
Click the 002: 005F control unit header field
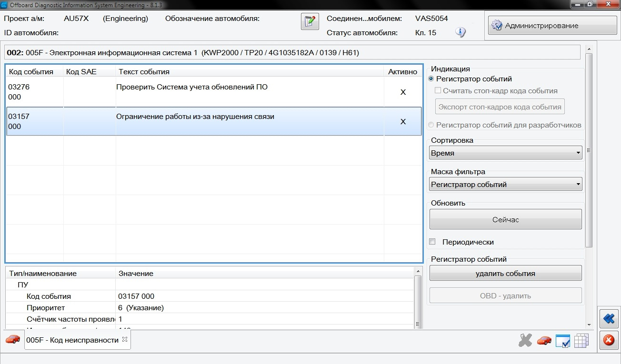pyautogui.click(x=292, y=53)
